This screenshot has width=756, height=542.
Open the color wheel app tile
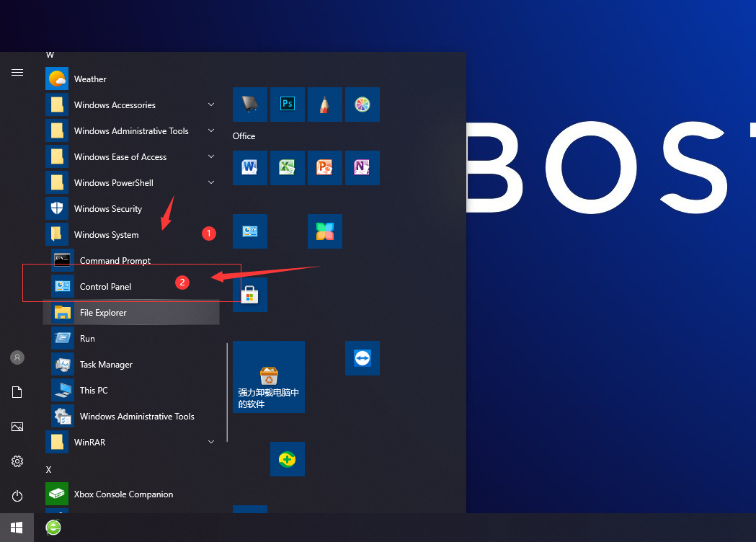point(363,105)
